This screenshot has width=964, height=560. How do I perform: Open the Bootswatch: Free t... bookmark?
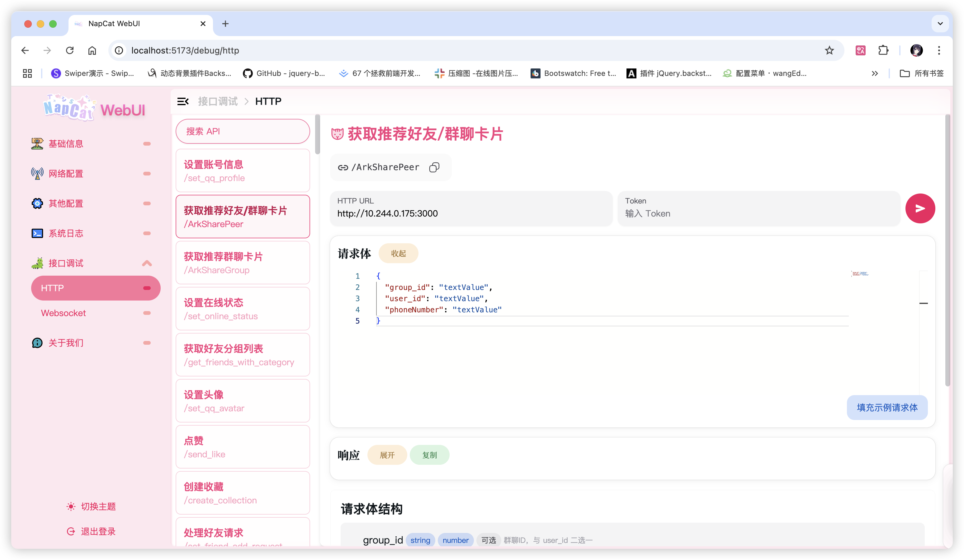(573, 73)
